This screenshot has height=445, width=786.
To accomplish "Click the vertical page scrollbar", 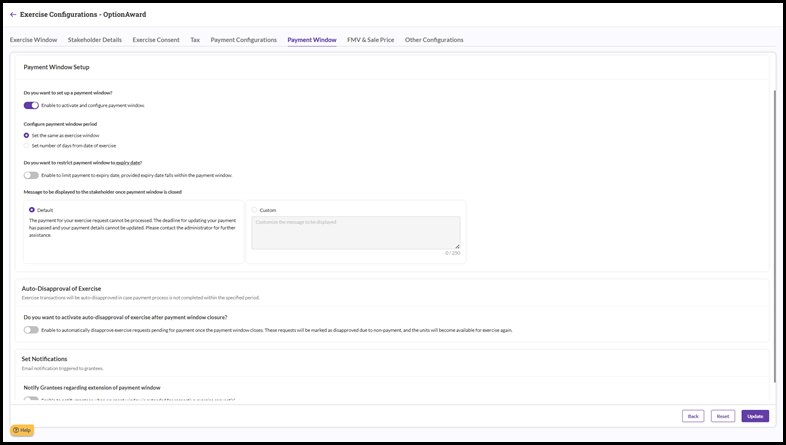I will pos(774,236).
